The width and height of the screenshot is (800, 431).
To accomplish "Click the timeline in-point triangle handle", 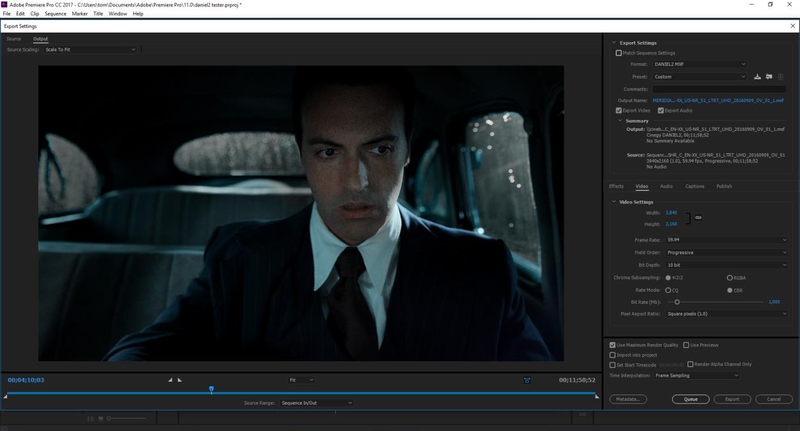I will pyautogui.click(x=5, y=396).
